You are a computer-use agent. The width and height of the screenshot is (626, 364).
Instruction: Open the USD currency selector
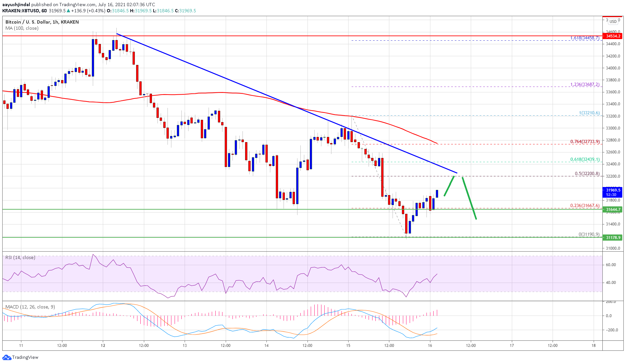[x=613, y=22]
